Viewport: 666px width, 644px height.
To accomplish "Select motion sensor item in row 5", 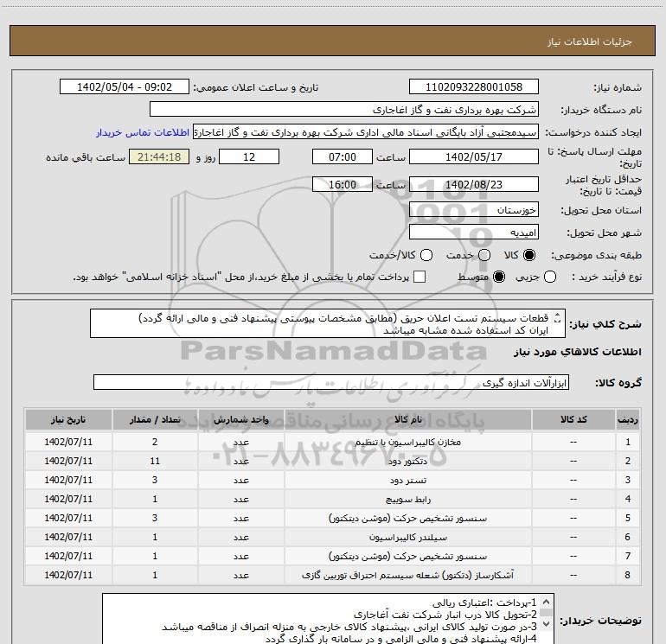I will (x=407, y=519).
